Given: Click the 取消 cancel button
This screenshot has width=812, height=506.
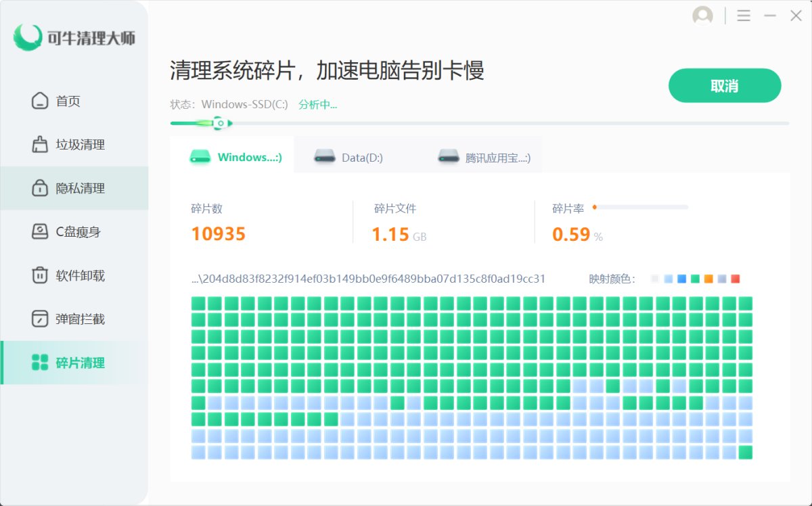Looking at the screenshot, I should coord(725,86).
